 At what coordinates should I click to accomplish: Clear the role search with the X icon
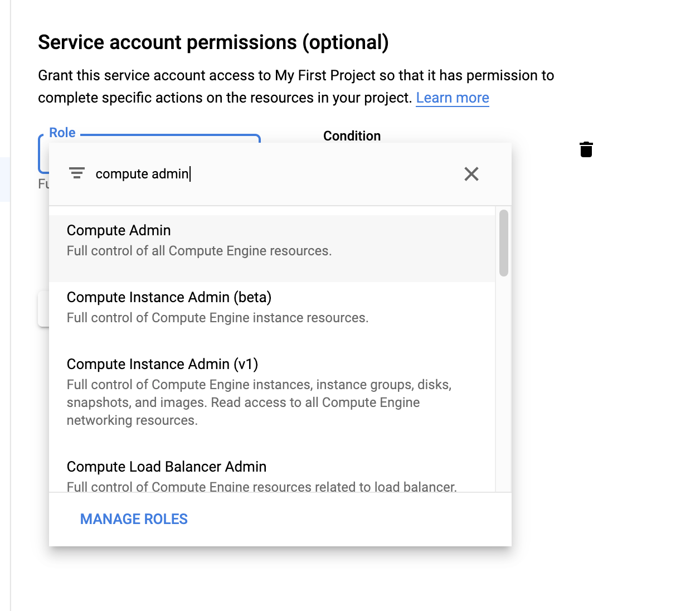point(471,174)
